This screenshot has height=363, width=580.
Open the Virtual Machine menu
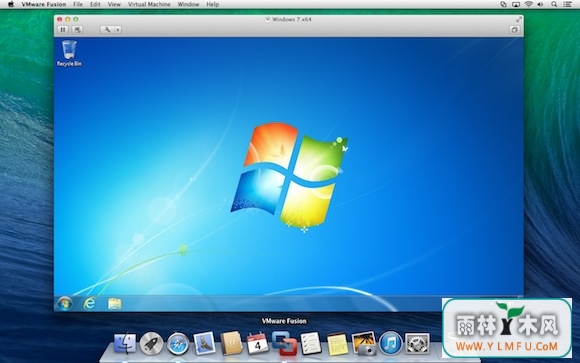149,4
